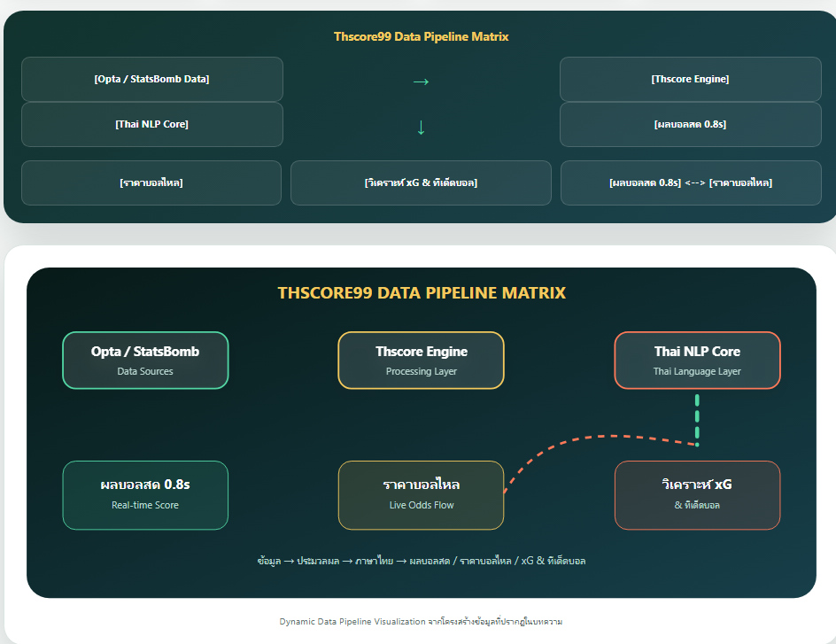Select the วิเคราะห์ xG & ทีเด็ดบอล node
Screen dimensions: 836x644
[697, 495]
